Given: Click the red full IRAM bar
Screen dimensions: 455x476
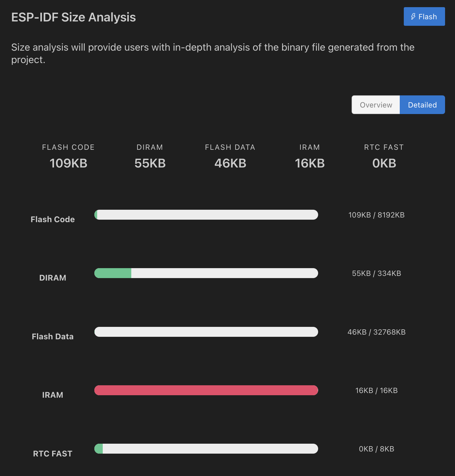Looking at the screenshot, I should point(206,390).
